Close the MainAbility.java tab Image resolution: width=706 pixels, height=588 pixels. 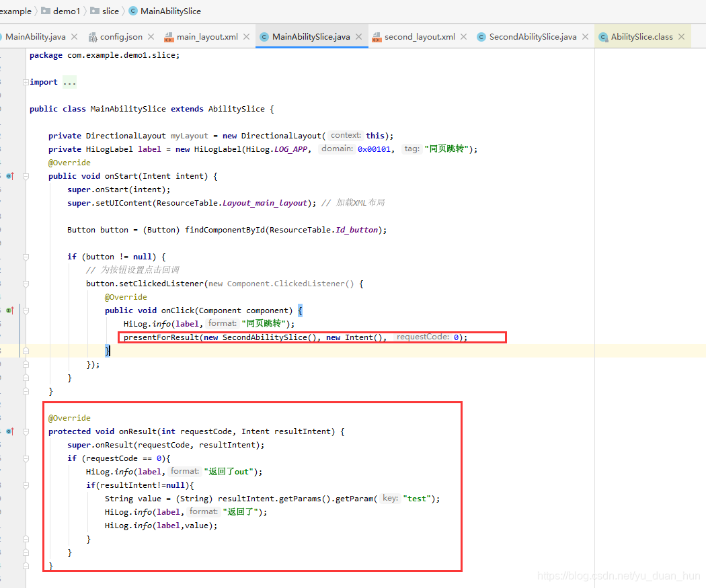coord(74,37)
